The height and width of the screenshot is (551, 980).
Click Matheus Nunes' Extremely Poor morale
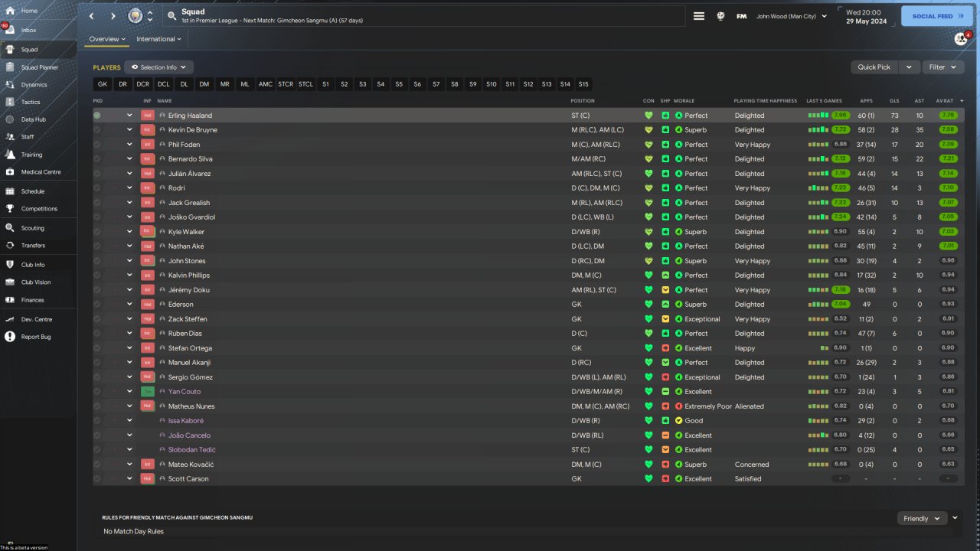coord(708,406)
